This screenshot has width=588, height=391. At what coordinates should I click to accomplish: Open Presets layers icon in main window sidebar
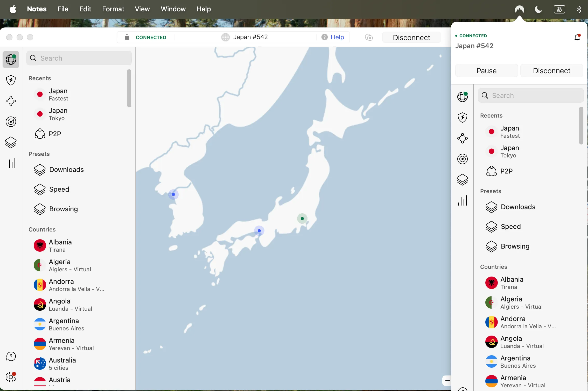pyautogui.click(x=11, y=142)
